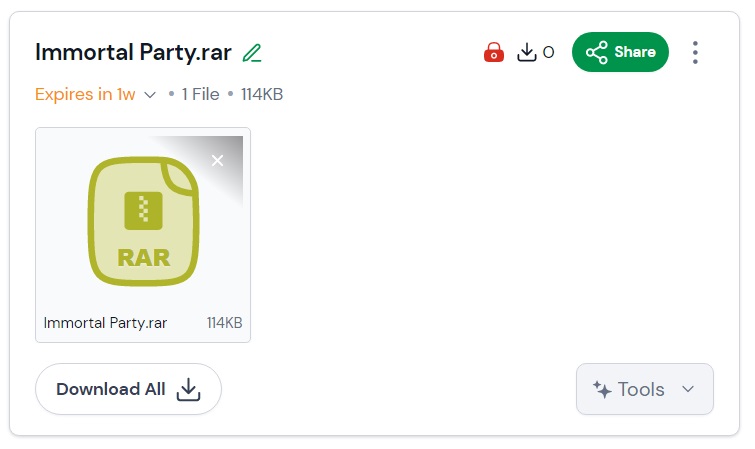755x449 pixels.
Task: Click the sparkle icon on Tools
Action: point(602,389)
